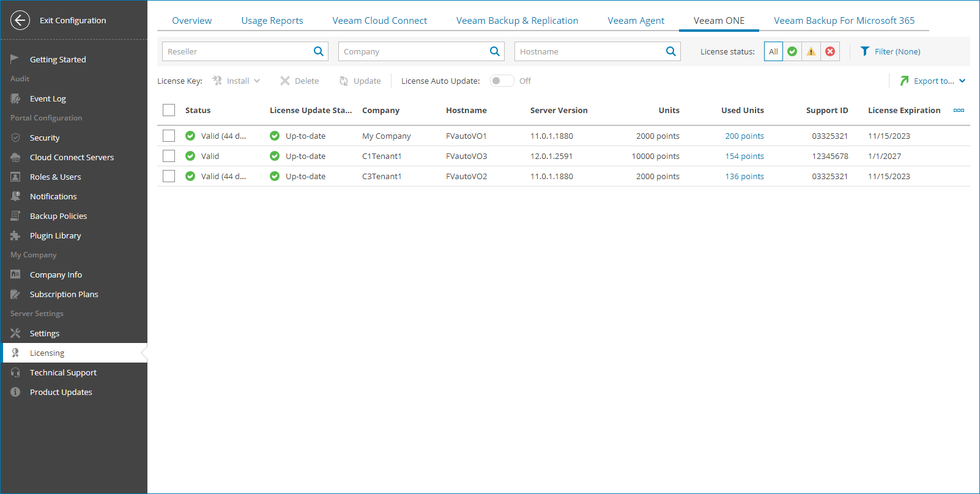
Task: Click the Filter (None) funnel icon
Action: tap(865, 51)
